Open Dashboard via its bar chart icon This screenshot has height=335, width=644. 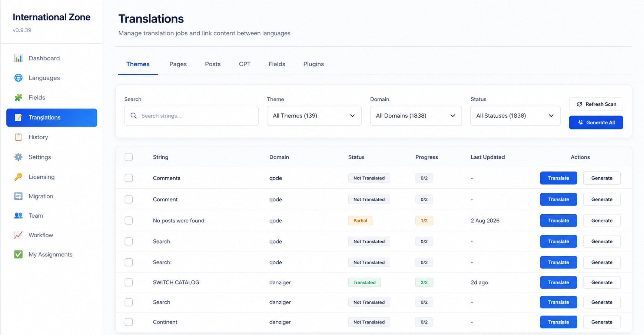[18, 58]
